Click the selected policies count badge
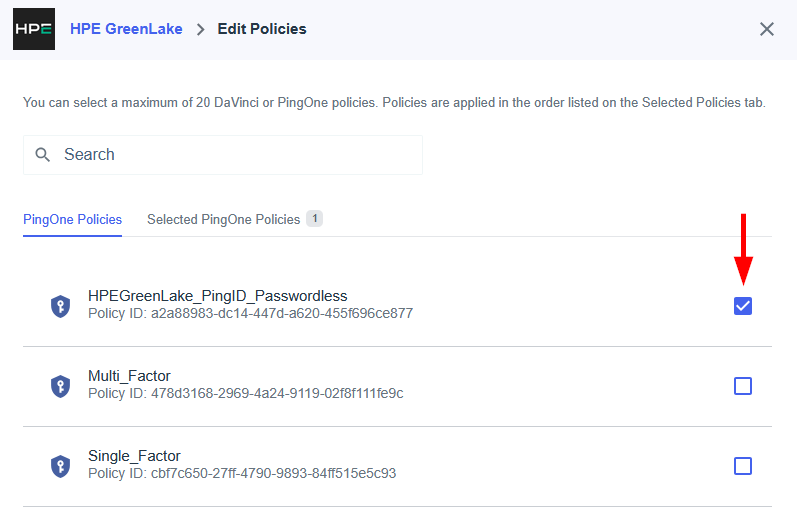The image size is (797, 531). click(x=314, y=218)
